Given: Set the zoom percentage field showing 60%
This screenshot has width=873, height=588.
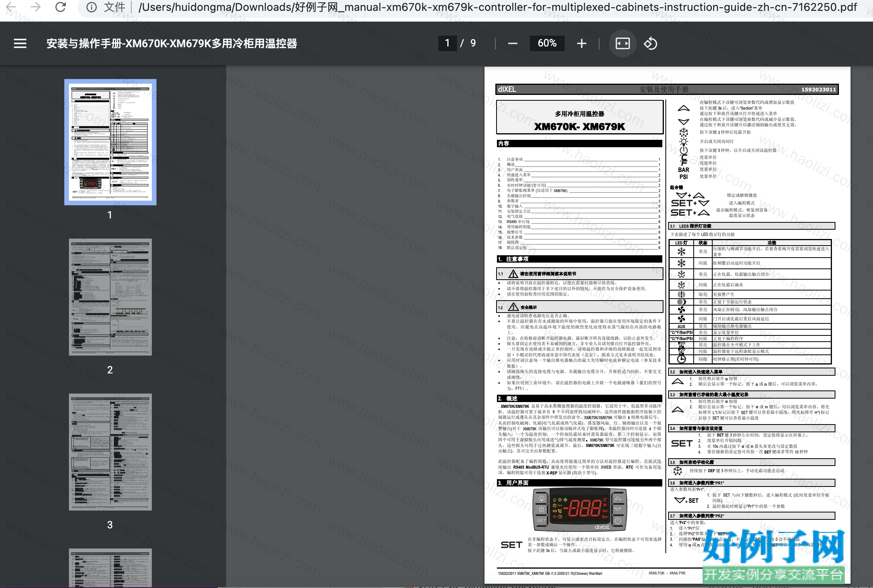Looking at the screenshot, I should click(x=547, y=43).
